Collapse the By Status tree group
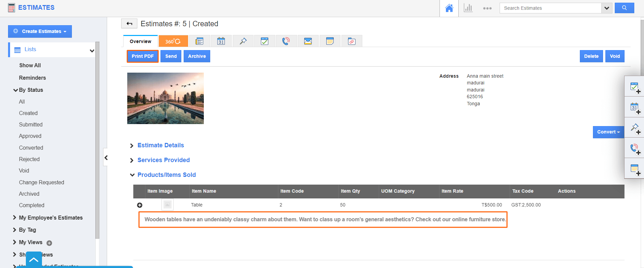Viewport: 644px width, 268px height. (x=15, y=90)
